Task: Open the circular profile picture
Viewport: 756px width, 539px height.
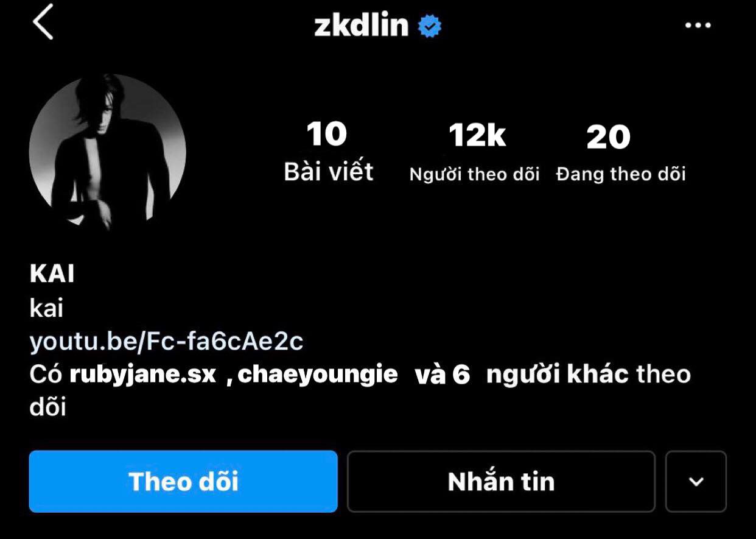Action: pos(108,152)
